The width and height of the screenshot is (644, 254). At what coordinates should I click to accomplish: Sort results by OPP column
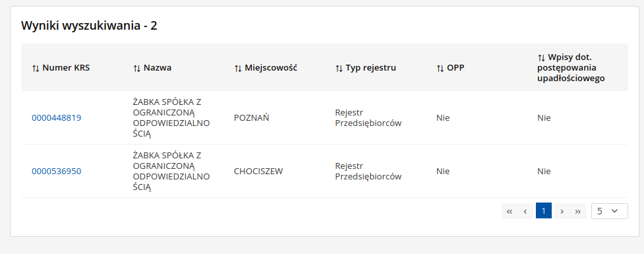click(450, 68)
